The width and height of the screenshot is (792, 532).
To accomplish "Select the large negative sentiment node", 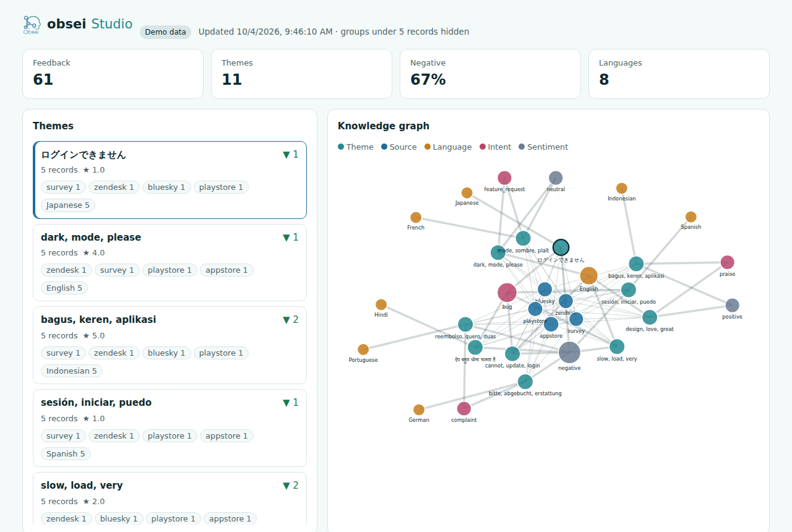I will click(x=570, y=353).
